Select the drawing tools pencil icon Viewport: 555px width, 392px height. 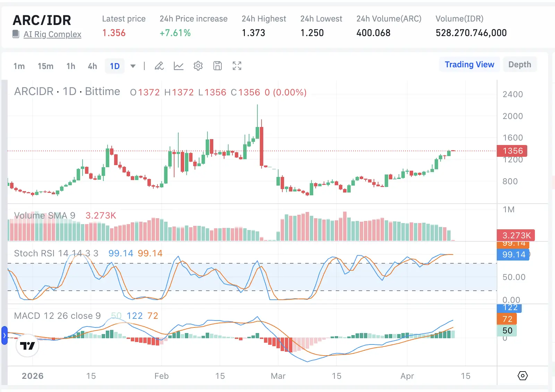tap(159, 66)
